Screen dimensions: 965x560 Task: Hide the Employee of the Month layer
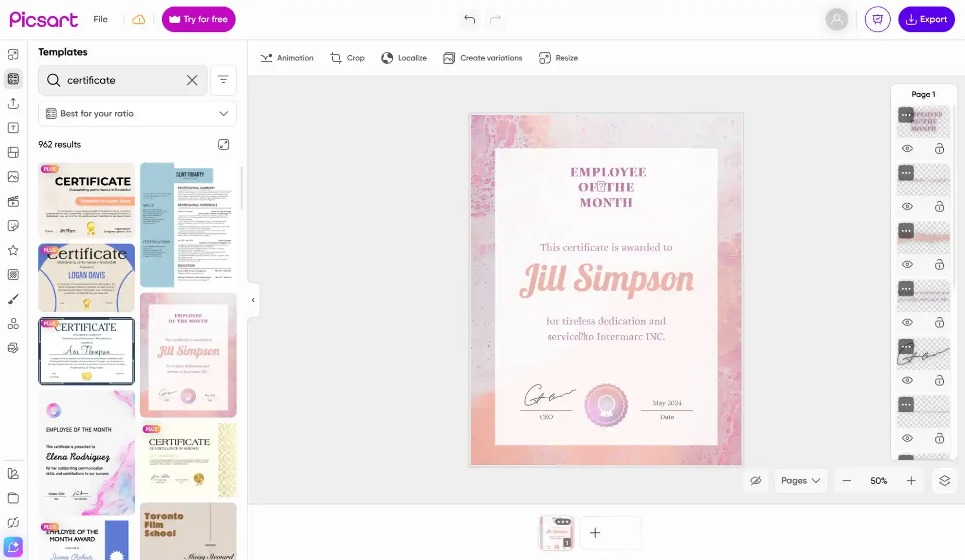click(907, 149)
